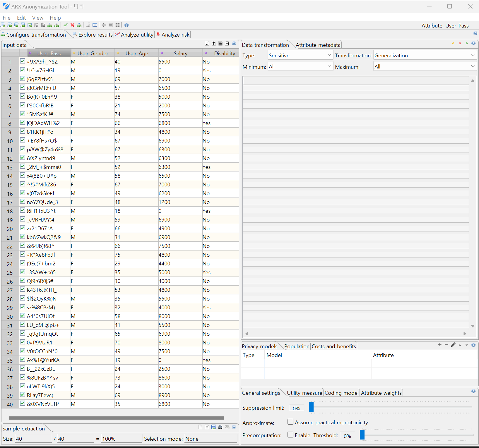Click the User_Age column header
Image resolution: width=479 pixels, height=448 pixels.
click(x=137, y=53)
